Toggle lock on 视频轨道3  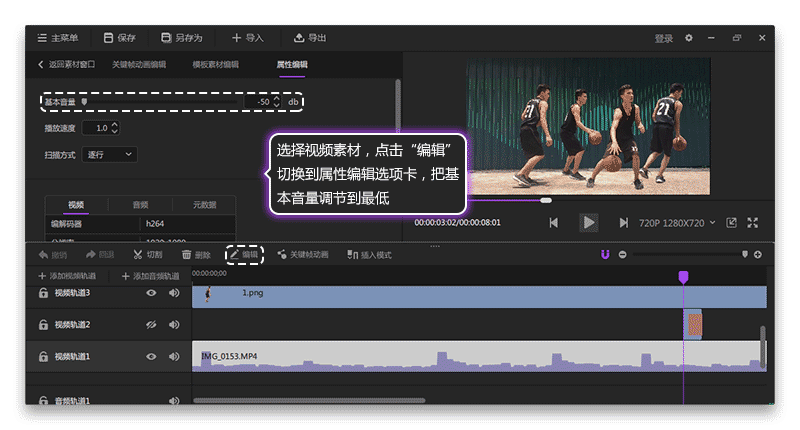(x=43, y=293)
